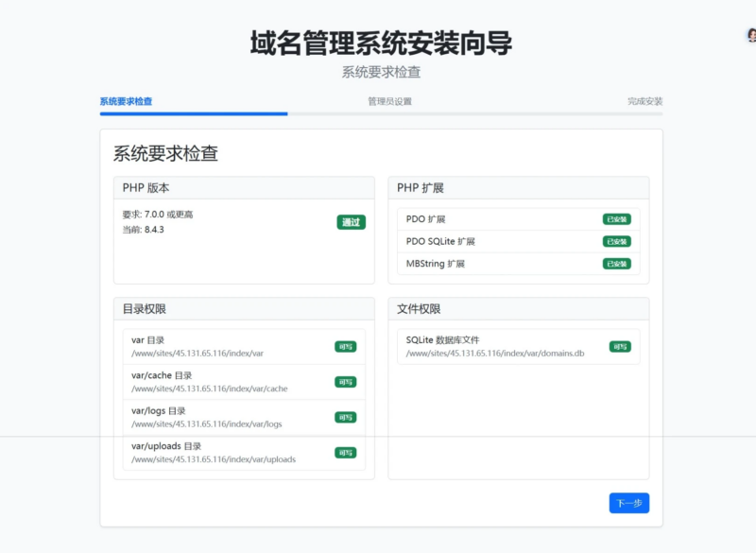Viewport: 756px width, 553px height.
Task: Click the 可写 badge for the var directory
Action: click(347, 347)
